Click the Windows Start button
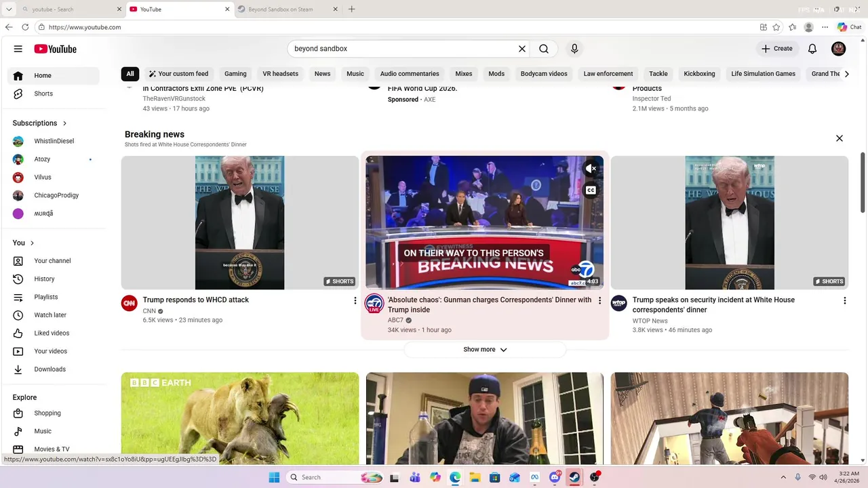This screenshot has height=488, width=868. pyautogui.click(x=274, y=477)
